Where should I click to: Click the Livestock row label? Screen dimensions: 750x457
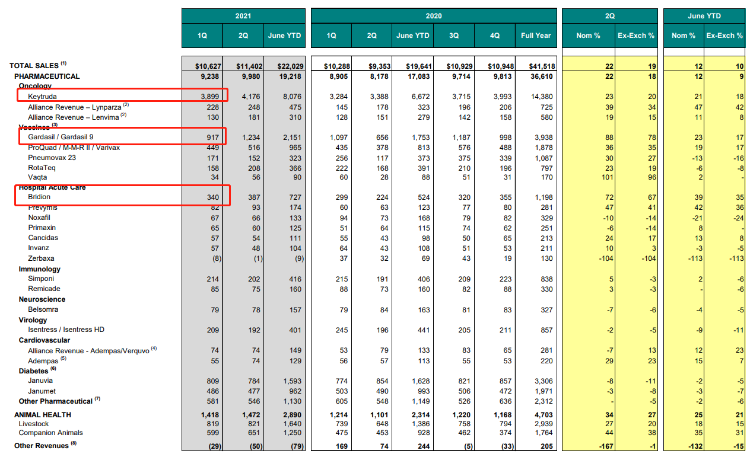pos(33,424)
